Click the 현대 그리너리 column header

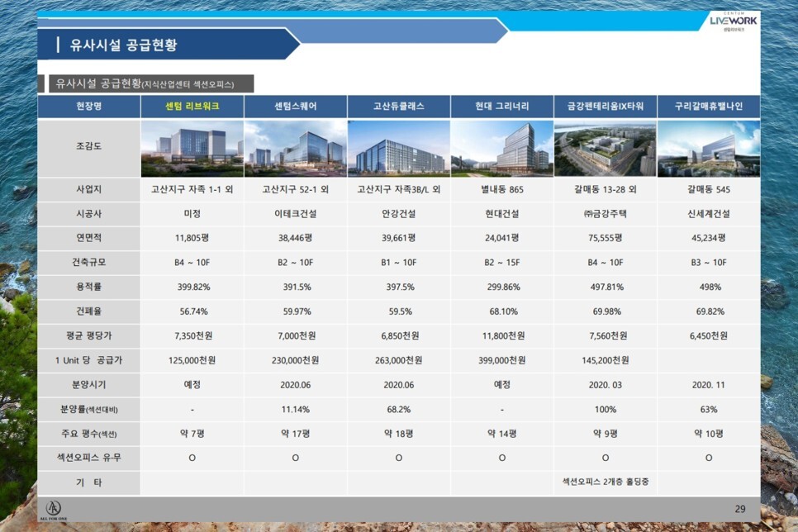pos(501,107)
